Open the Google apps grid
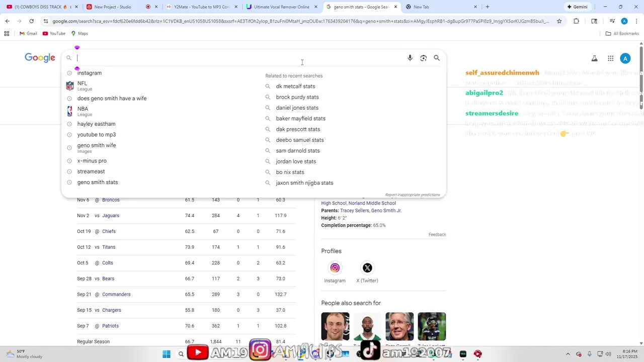This screenshot has width=644, height=362. pyautogui.click(x=610, y=59)
